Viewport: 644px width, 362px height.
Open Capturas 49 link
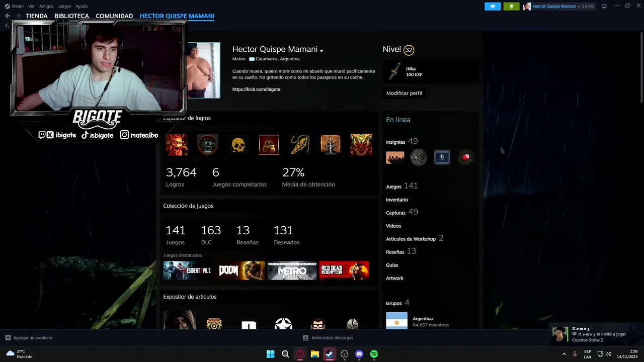402,212
